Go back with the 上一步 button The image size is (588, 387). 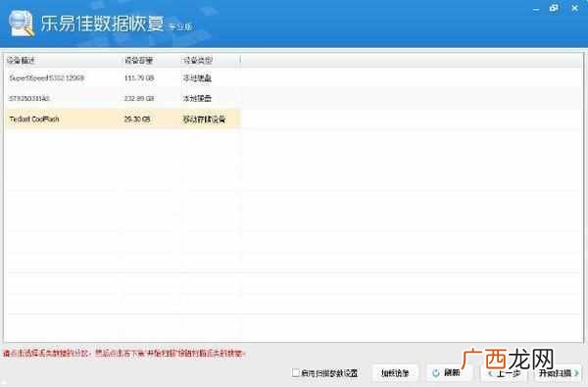(x=505, y=373)
